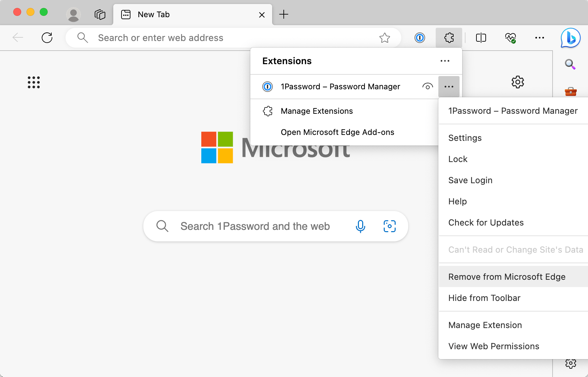Click the profile avatar icon
588x377 pixels.
pyautogui.click(x=73, y=15)
